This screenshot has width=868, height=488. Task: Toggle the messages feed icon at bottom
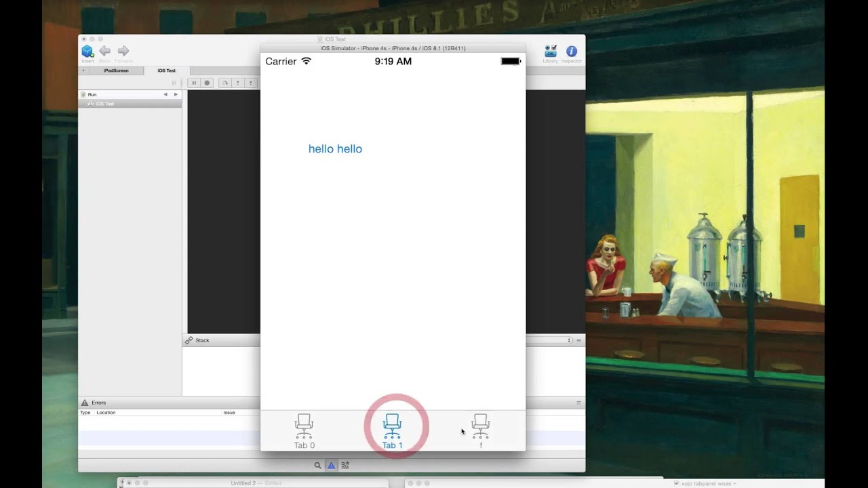(x=345, y=466)
